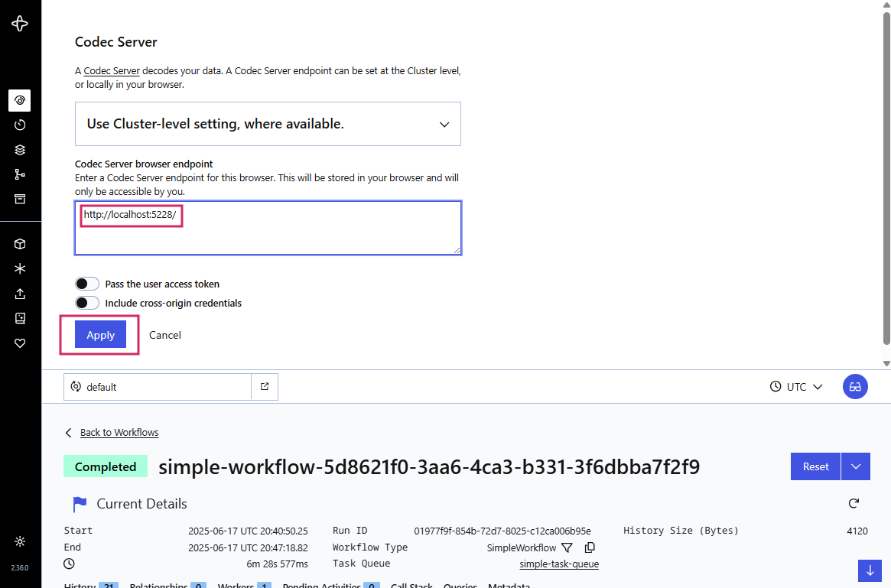Copy the SimpleWorkflow type using the copy icon
The width and height of the screenshot is (891, 588).
click(x=588, y=547)
